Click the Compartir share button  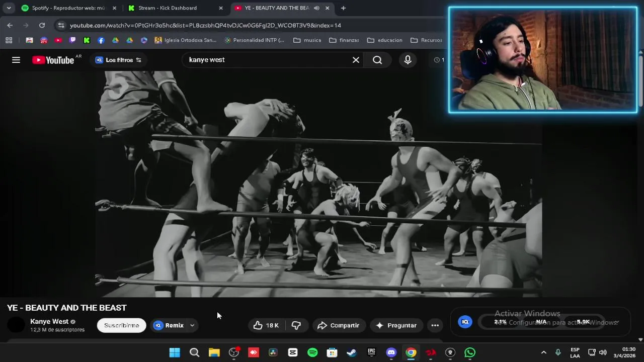coord(338,325)
